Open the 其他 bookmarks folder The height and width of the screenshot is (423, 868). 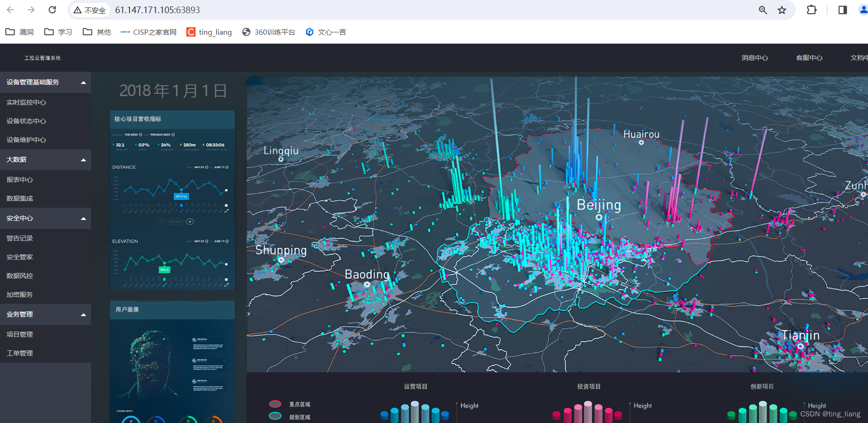97,32
